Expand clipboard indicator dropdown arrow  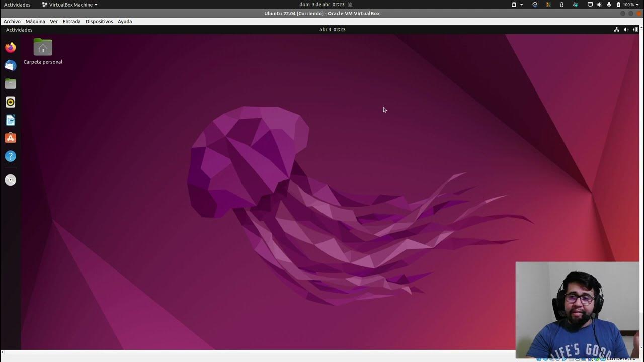tap(521, 5)
